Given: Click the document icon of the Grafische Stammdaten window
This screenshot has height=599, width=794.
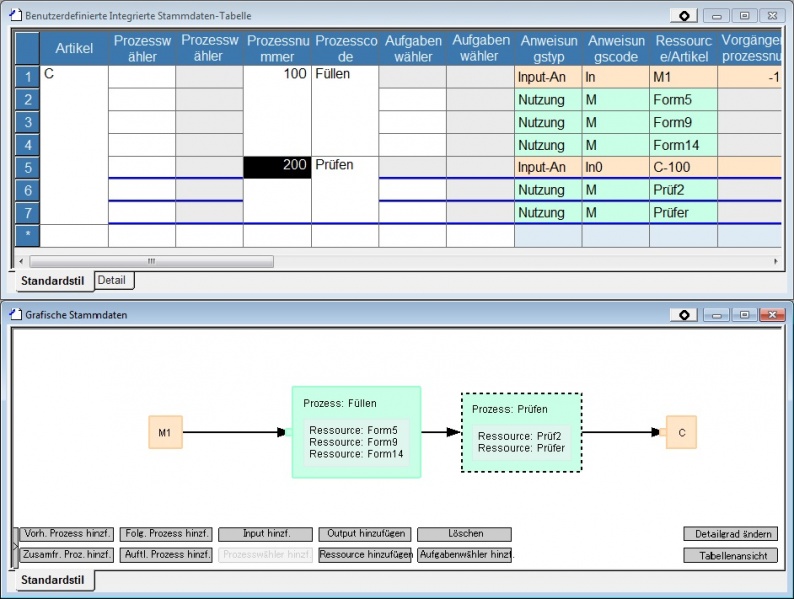Looking at the screenshot, I should point(15,315).
